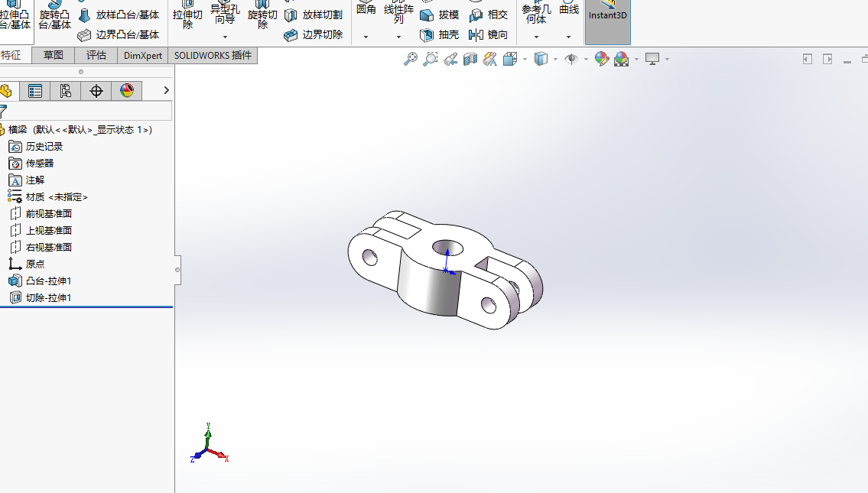
Task: Click the Revolved Cut (旋转切除) tool
Action: coord(262,15)
